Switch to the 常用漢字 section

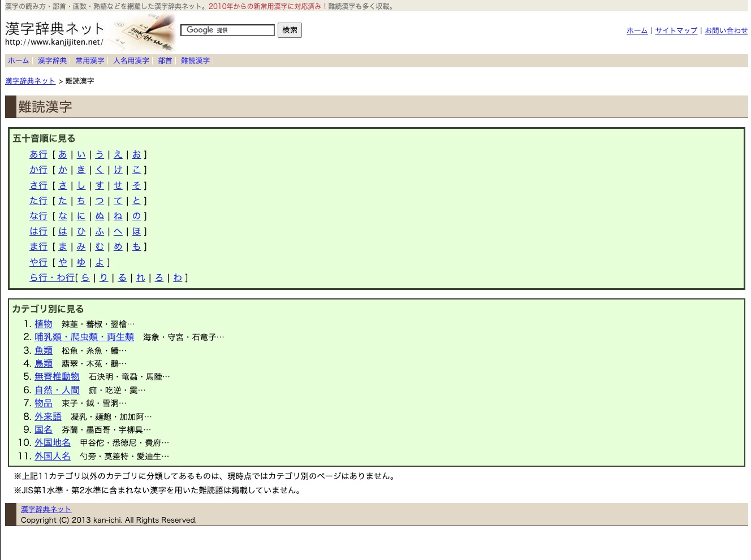click(x=89, y=60)
